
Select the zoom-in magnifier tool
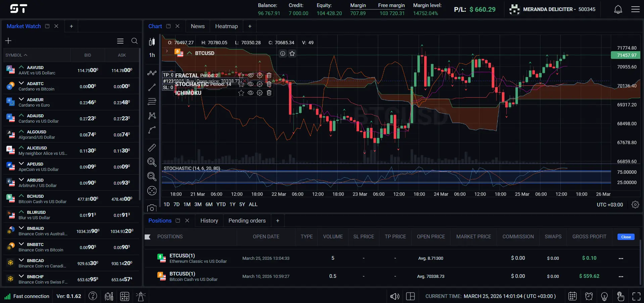152,162
